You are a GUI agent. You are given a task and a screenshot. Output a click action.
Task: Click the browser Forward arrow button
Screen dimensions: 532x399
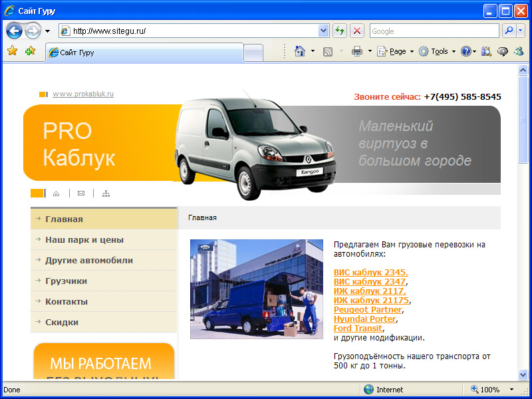point(33,31)
